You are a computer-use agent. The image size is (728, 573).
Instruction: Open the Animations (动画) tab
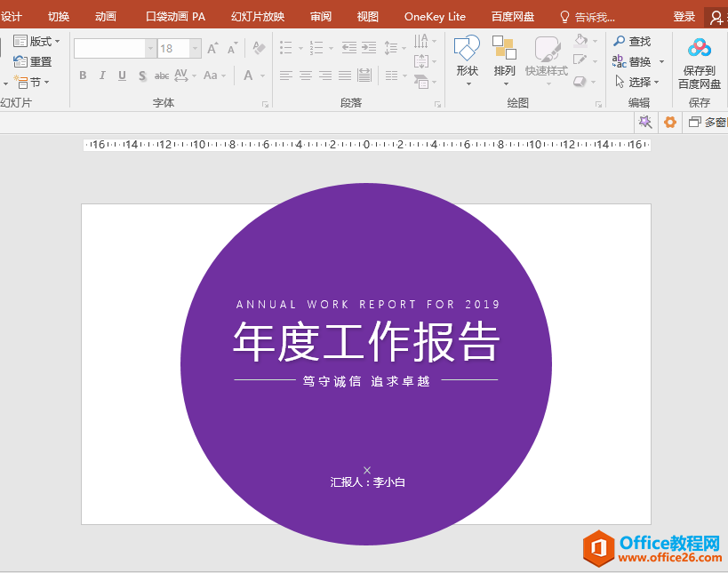pyautogui.click(x=106, y=17)
